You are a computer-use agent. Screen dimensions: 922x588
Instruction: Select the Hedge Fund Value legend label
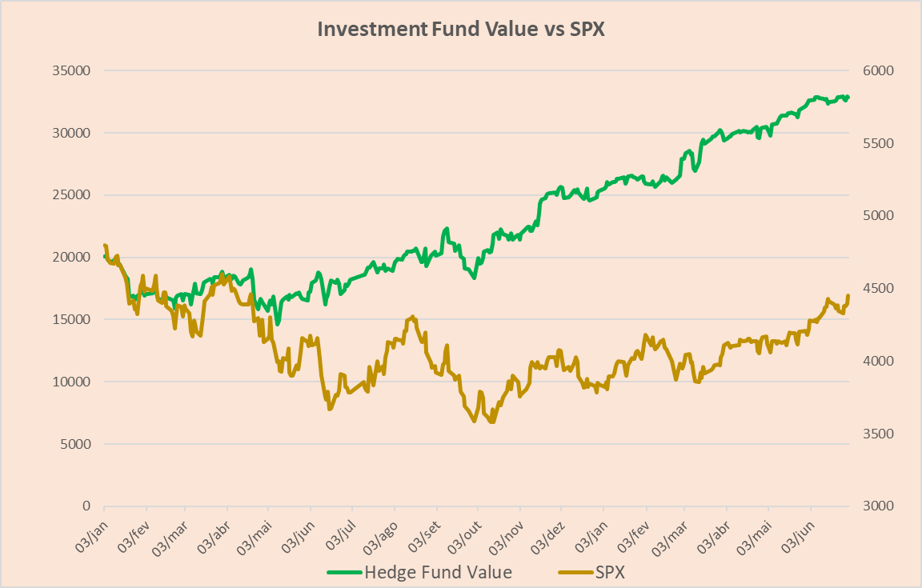click(x=438, y=572)
